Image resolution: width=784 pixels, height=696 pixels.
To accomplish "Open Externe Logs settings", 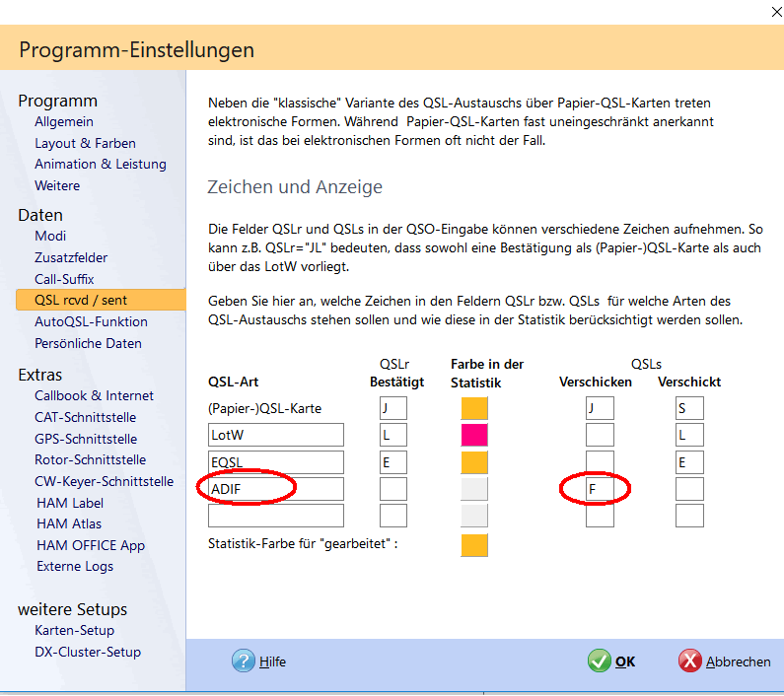I will (x=75, y=566).
